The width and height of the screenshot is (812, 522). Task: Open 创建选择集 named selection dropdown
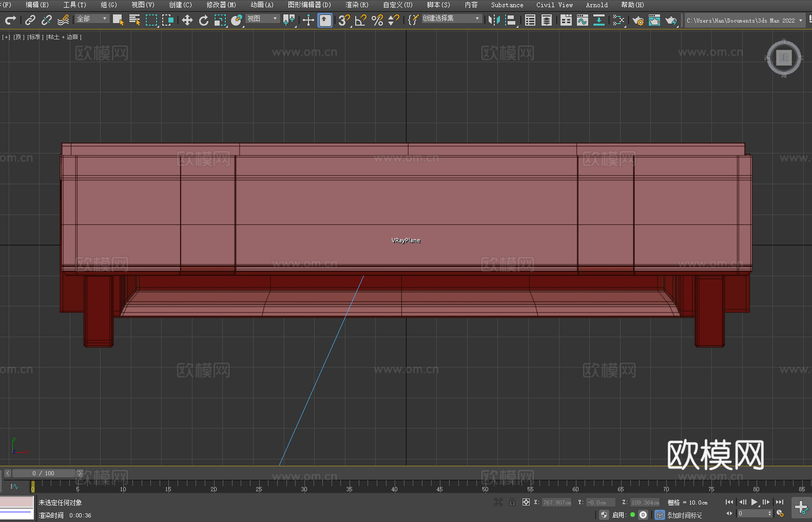pyautogui.click(x=452, y=18)
